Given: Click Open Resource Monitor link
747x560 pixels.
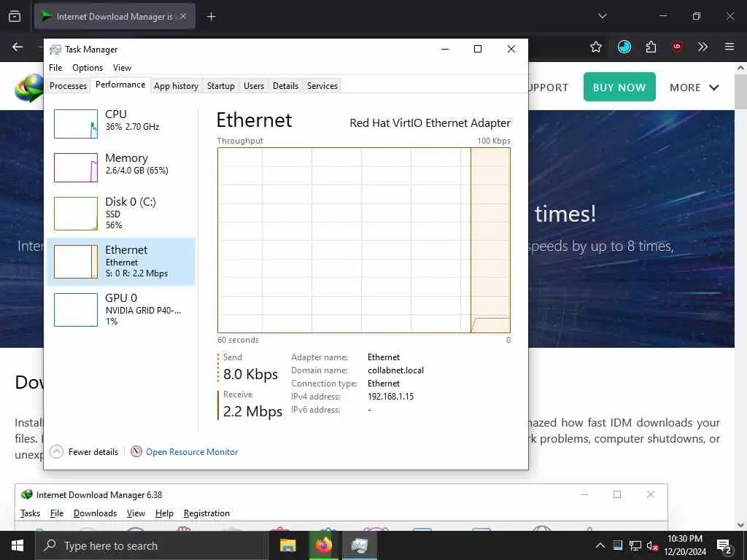Looking at the screenshot, I should click(192, 452).
